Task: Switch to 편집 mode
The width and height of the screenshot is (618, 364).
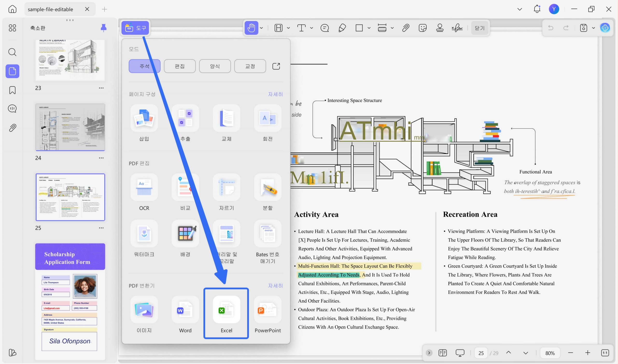Action: (x=180, y=66)
